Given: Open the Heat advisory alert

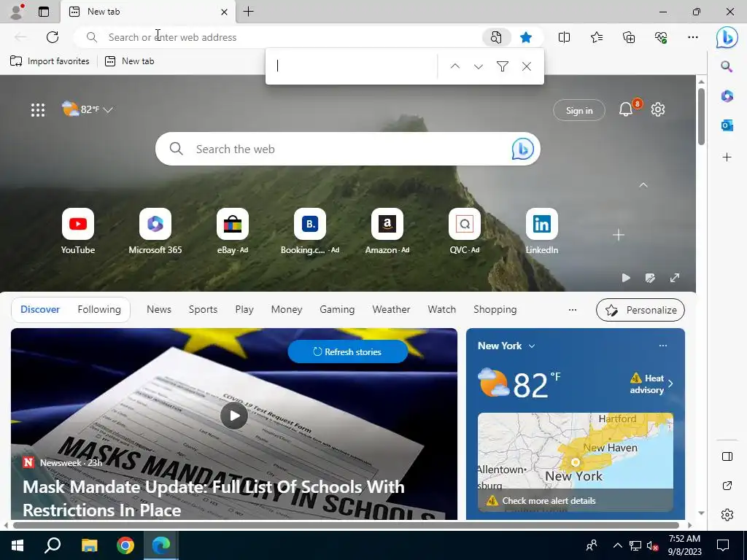Looking at the screenshot, I should coord(651,384).
